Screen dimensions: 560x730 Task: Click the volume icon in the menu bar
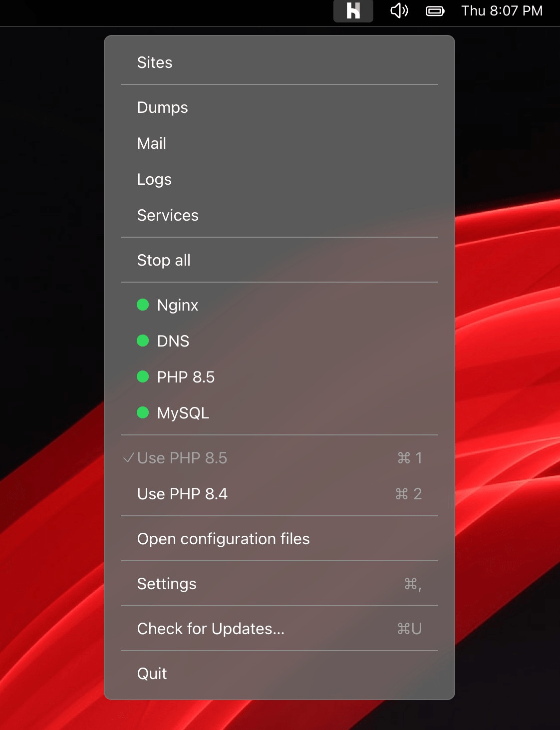(x=398, y=10)
